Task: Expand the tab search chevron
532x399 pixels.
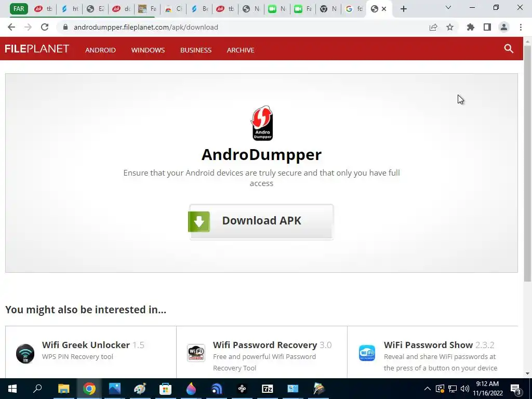Action: [448, 7]
